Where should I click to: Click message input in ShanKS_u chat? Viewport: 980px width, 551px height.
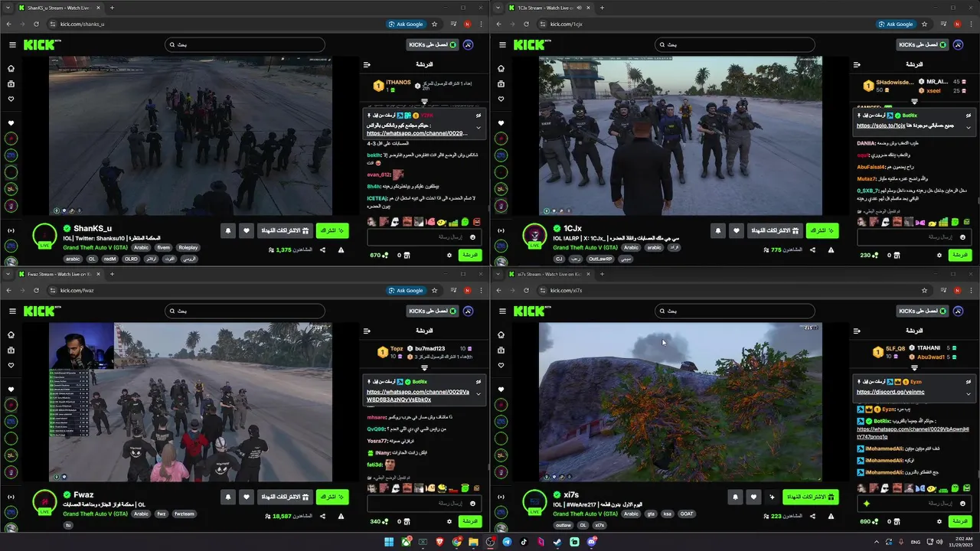click(x=423, y=237)
